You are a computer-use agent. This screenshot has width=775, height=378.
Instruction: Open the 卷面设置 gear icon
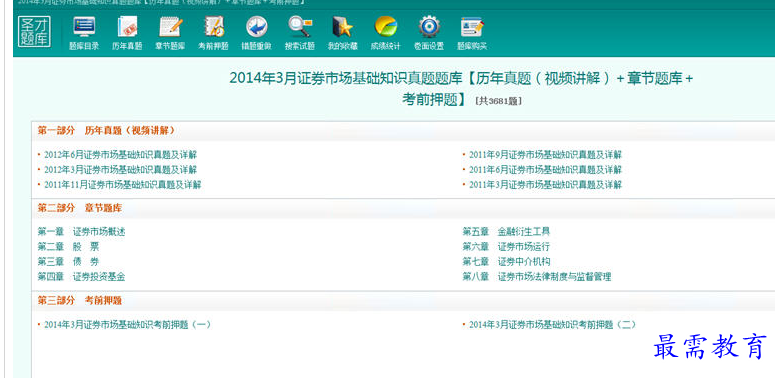pyautogui.click(x=429, y=27)
